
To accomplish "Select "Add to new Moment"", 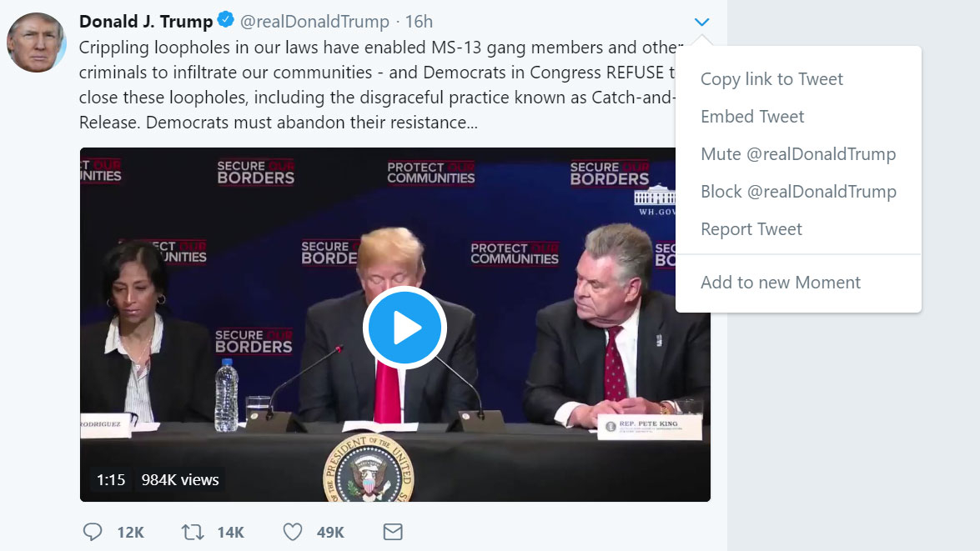I will pos(781,283).
